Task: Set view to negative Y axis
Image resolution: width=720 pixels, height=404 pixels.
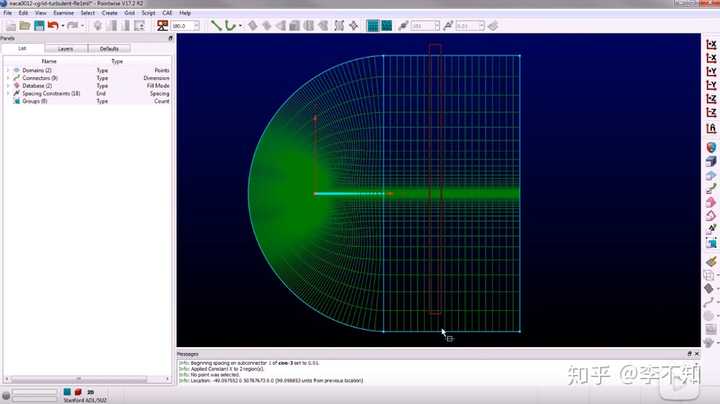Action: [711, 85]
